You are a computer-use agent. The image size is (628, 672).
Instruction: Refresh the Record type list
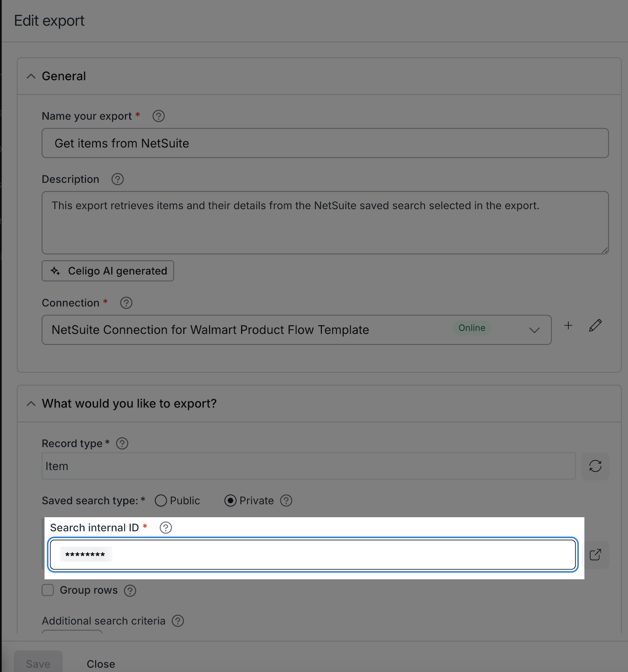[596, 466]
